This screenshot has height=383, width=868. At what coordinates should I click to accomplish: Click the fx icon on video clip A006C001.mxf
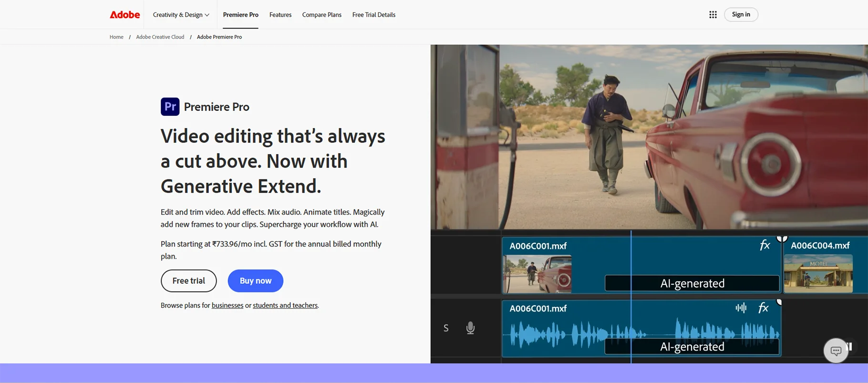[x=765, y=245]
